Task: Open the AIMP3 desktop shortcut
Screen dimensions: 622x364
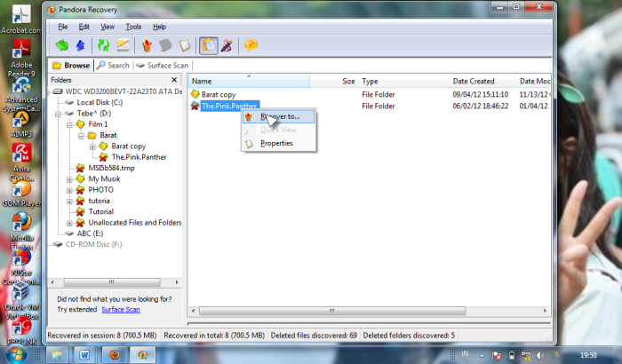Action: [21, 124]
